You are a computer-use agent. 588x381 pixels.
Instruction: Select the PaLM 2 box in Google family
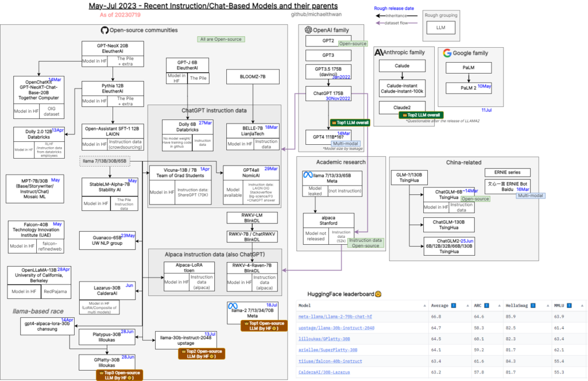tap(469, 88)
